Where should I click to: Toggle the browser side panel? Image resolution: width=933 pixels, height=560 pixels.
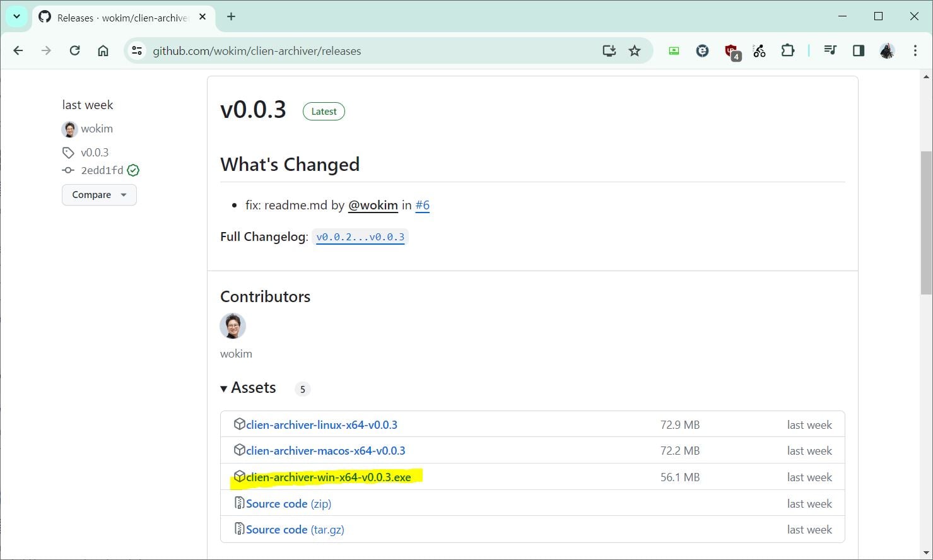point(859,50)
